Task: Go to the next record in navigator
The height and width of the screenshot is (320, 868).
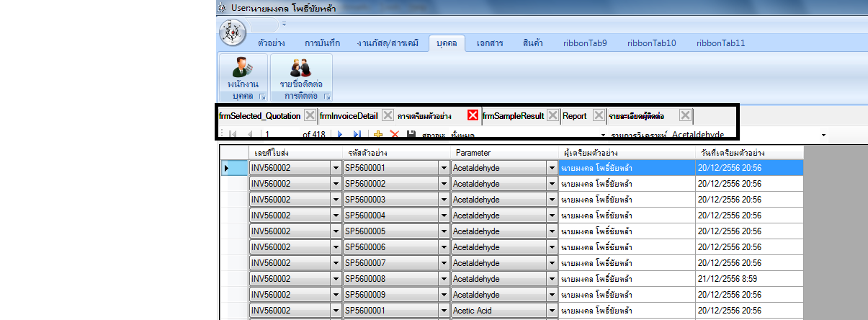Action: (340, 134)
